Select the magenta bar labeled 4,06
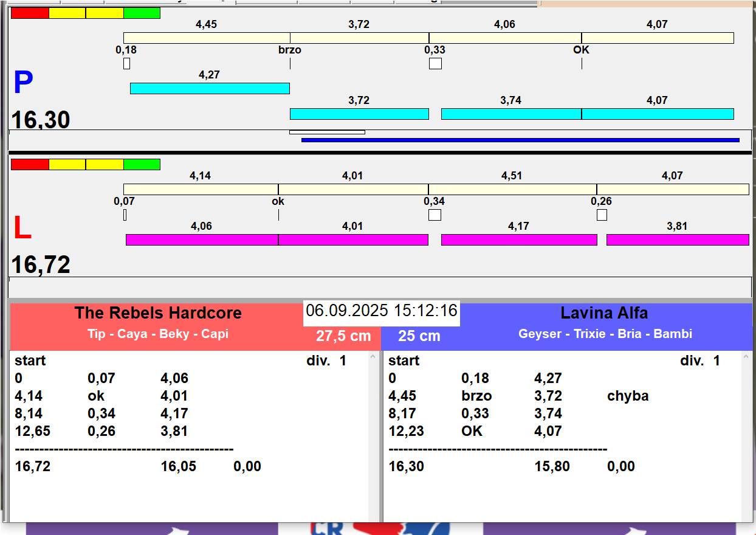 (202, 240)
